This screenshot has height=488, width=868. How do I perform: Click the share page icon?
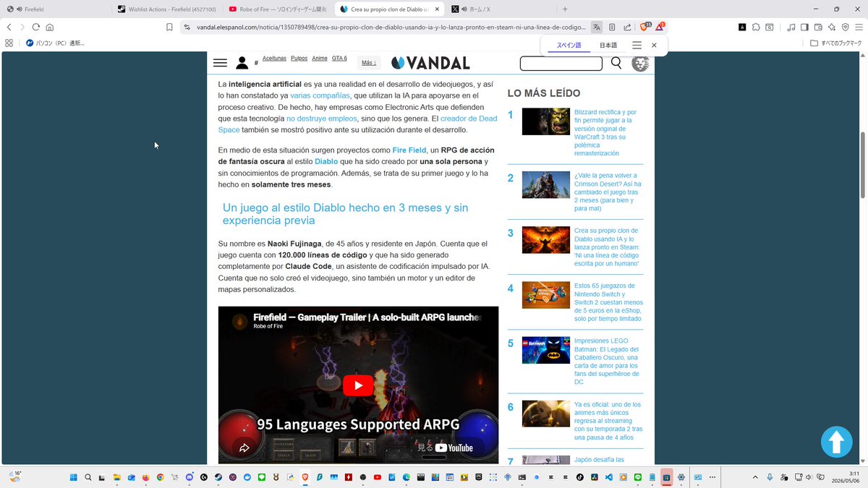click(x=627, y=27)
